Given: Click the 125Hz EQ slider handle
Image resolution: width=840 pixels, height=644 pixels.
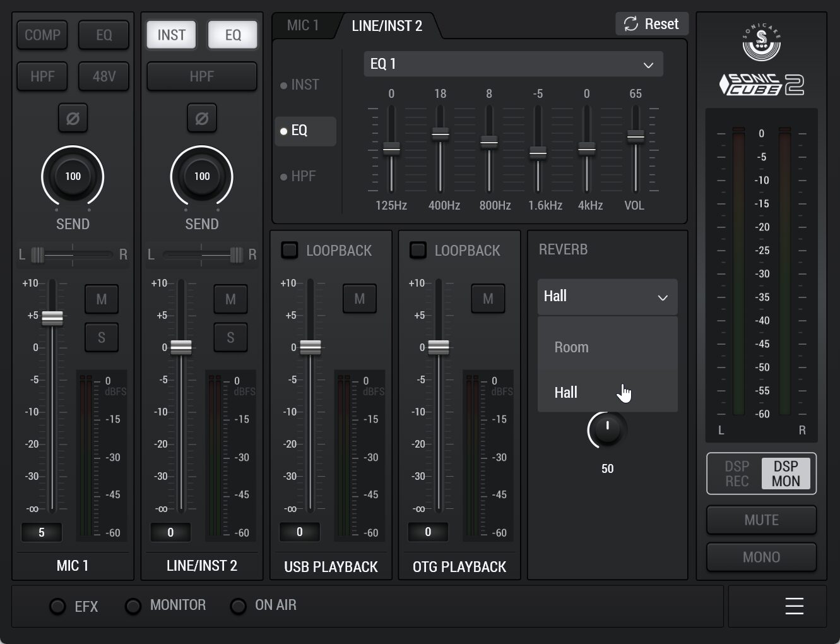Looking at the screenshot, I should tap(391, 148).
